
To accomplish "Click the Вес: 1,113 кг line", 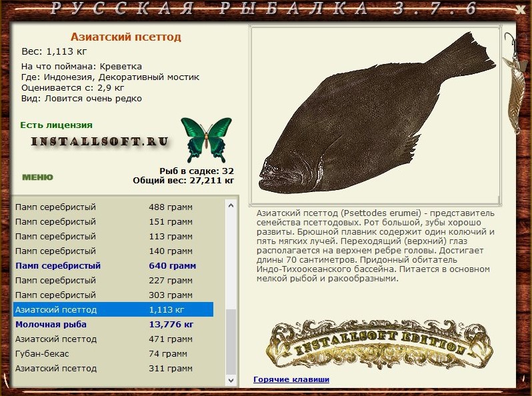I will pyautogui.click(x=54, y=51).
